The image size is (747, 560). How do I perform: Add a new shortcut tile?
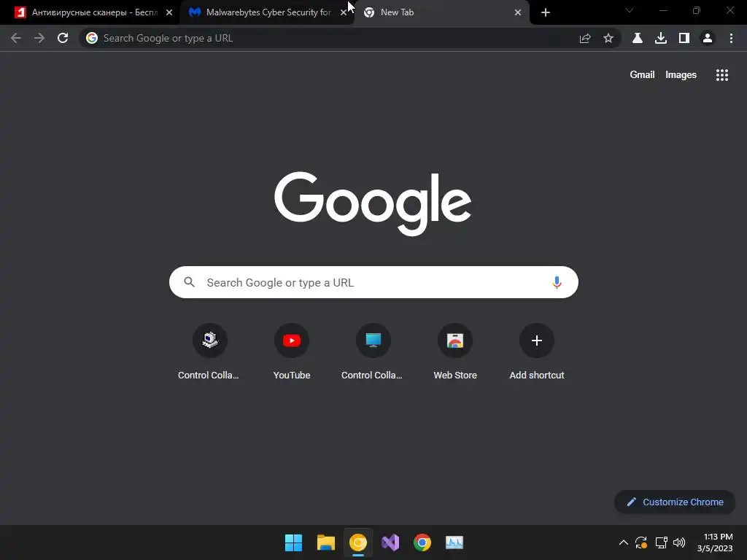coord(537,351)
